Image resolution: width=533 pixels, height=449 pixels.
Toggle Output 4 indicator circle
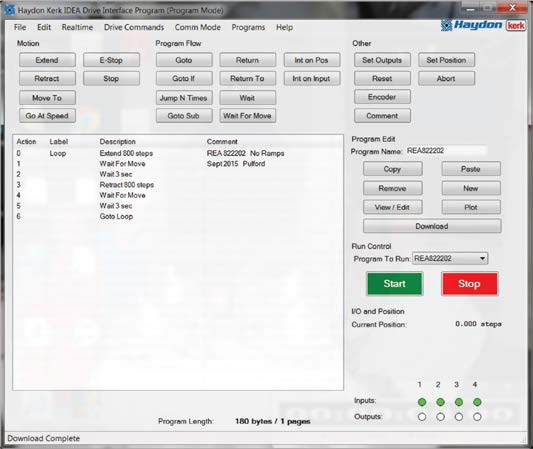(x=477, y=417)
